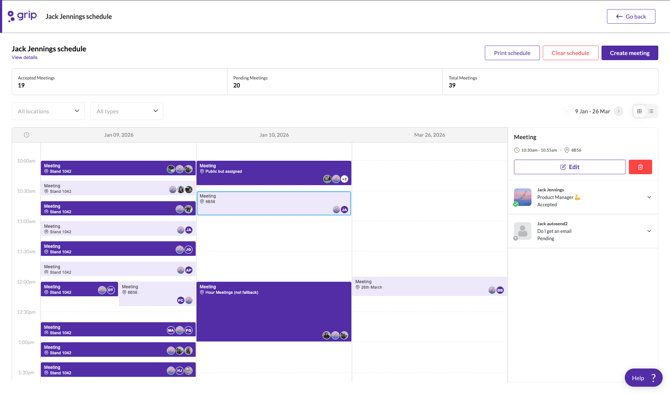The height and width of the screenshot is (394, 670).
Task: Click the Accepted Meetings count 19
Action: coord(21,85)
